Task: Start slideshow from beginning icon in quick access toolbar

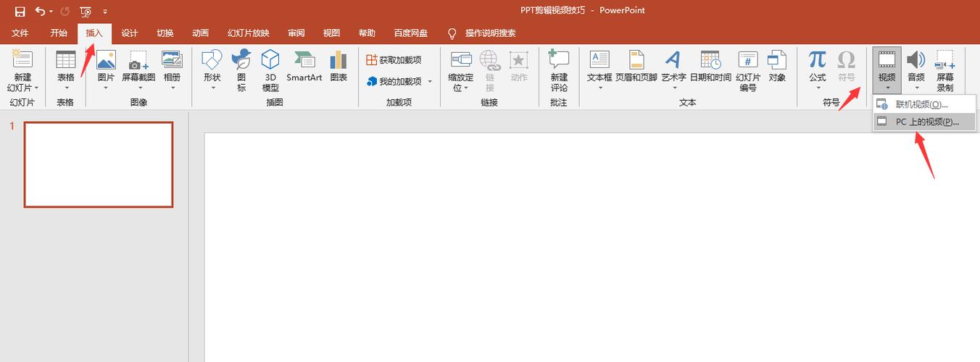Action: point(86,12)
